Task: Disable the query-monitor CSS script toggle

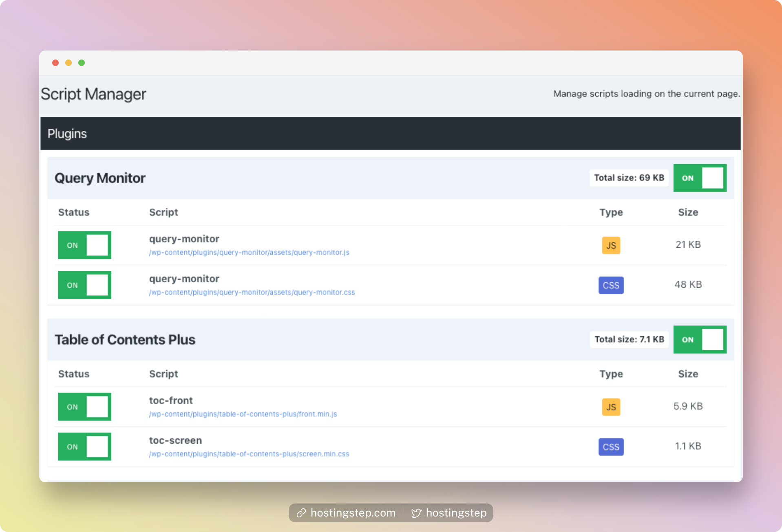Action: [84, 285]
